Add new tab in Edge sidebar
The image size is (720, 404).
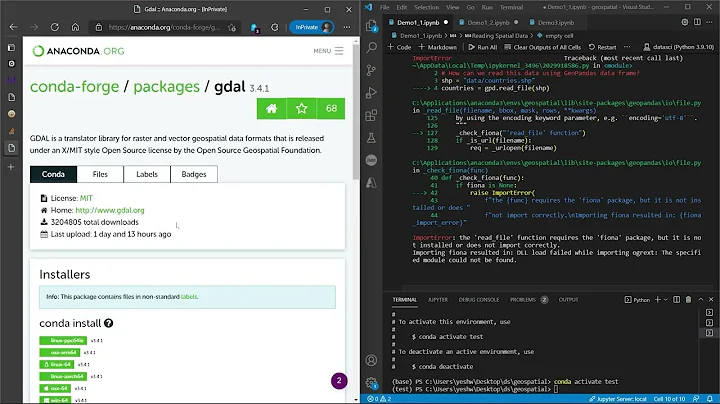(11, 167)
